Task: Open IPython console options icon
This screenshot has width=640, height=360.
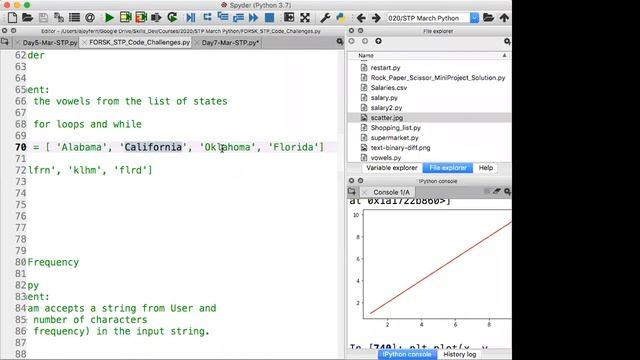Action: (507, 191)
